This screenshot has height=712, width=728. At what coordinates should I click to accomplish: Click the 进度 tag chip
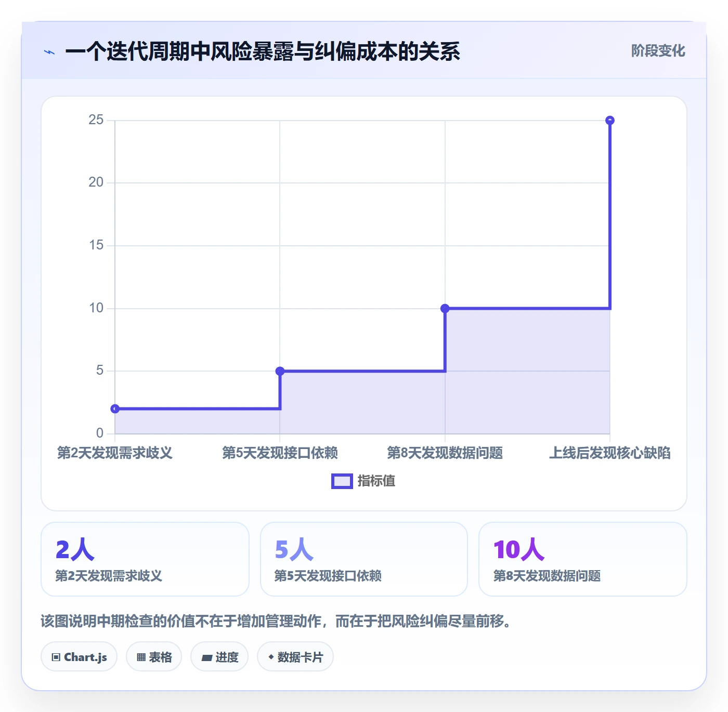pos(219,657)
